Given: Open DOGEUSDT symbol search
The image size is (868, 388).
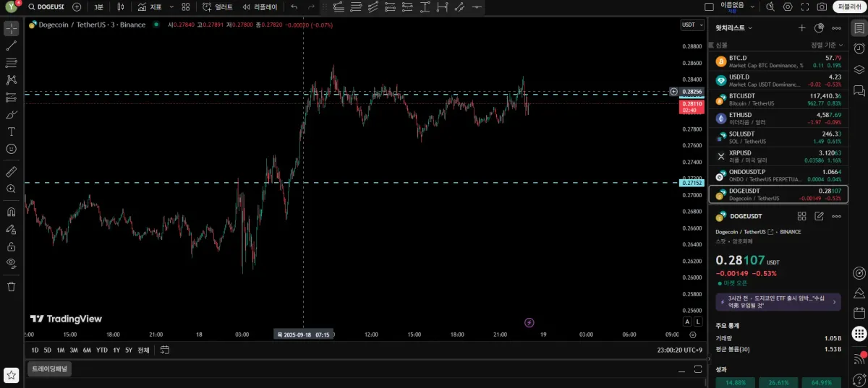Looking at the screenshot, I should click(x=45, y=7).
